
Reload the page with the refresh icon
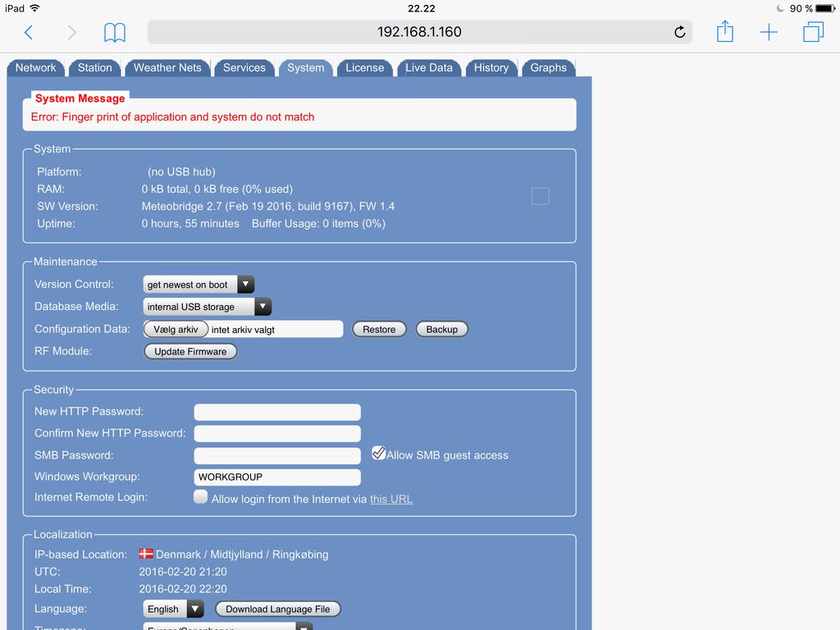tap(679, 32)
